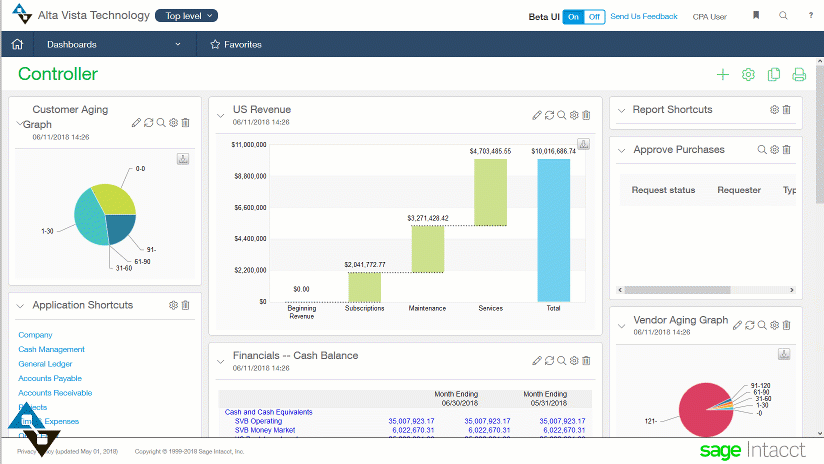Collapse the US Revenue panel

click(221, 115)
